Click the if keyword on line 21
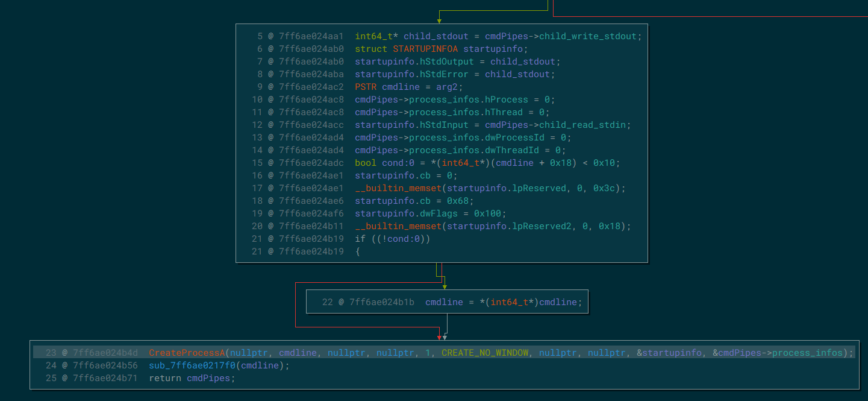Viewport: 868px width, 401px height. (360, 239)
